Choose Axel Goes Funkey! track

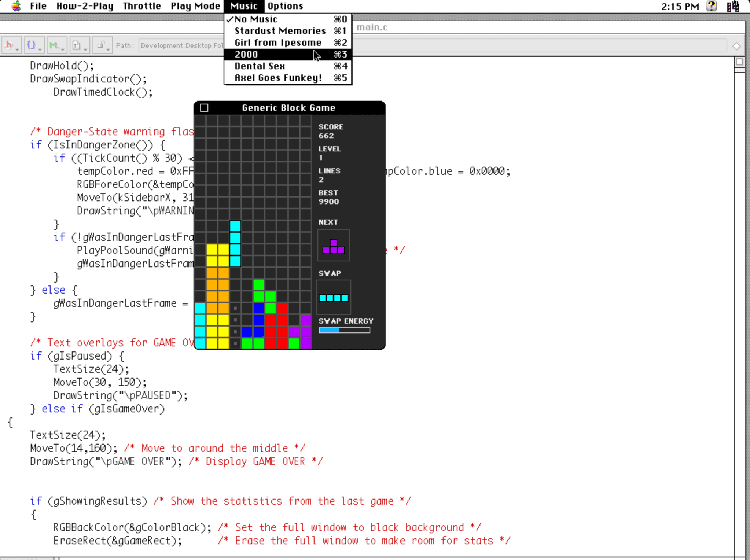(288, 78)
